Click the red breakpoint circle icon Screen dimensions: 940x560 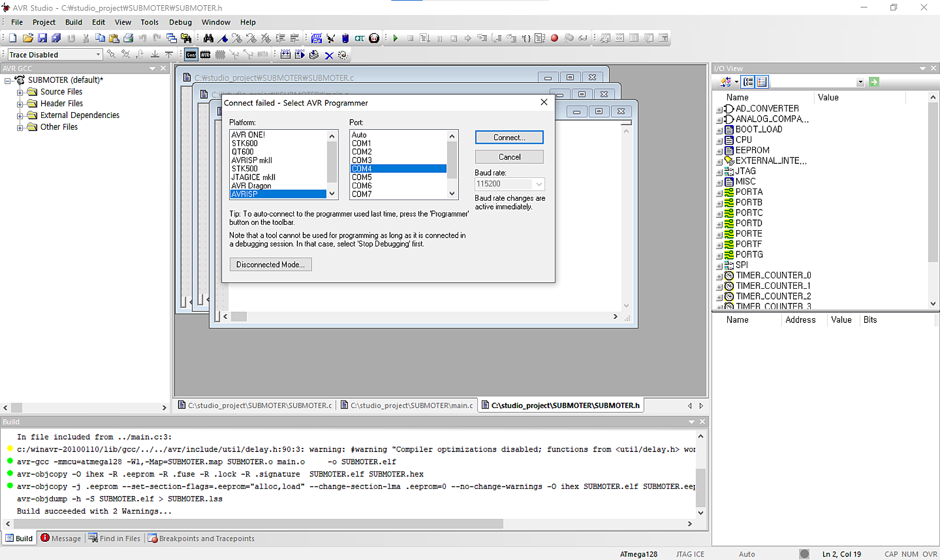(x=554, y=38)
